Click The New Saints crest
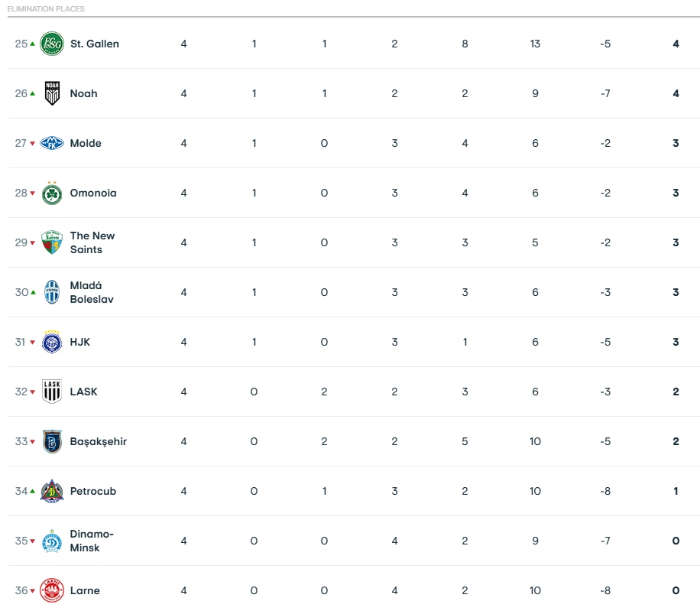 coord(52,242)
